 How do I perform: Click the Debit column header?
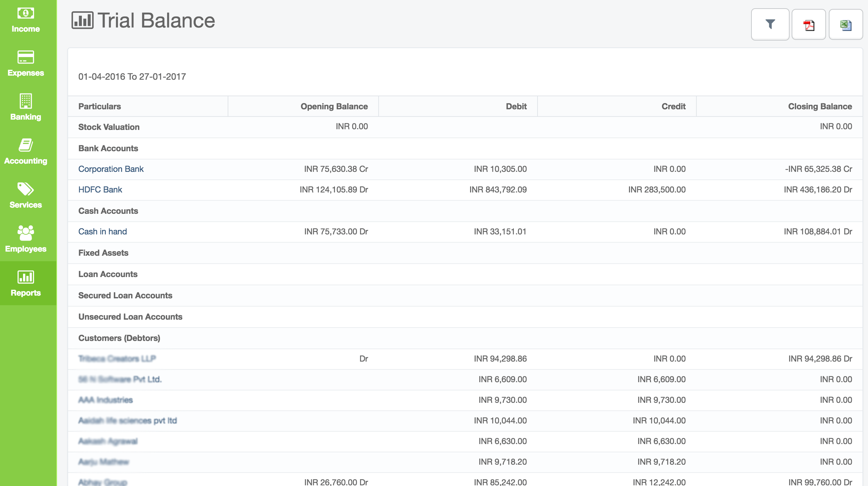[x=516, y=107]
